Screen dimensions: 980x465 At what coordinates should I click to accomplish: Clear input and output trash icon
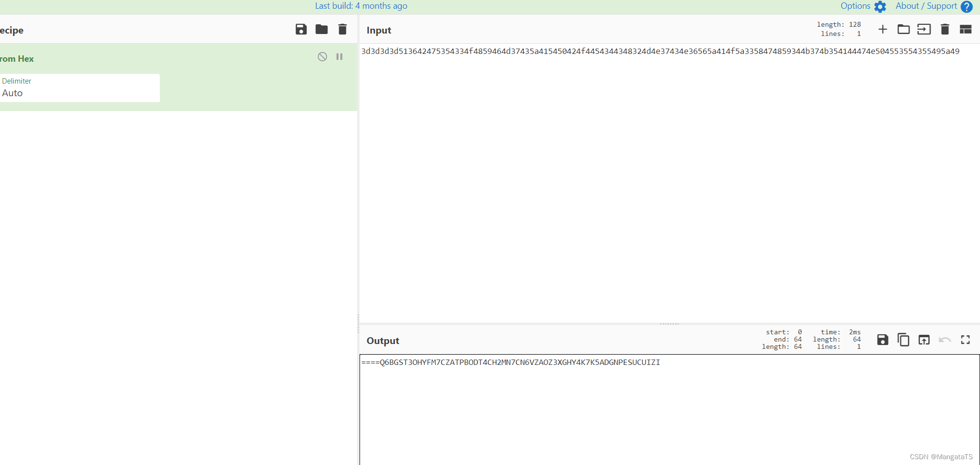coord(945,29)
